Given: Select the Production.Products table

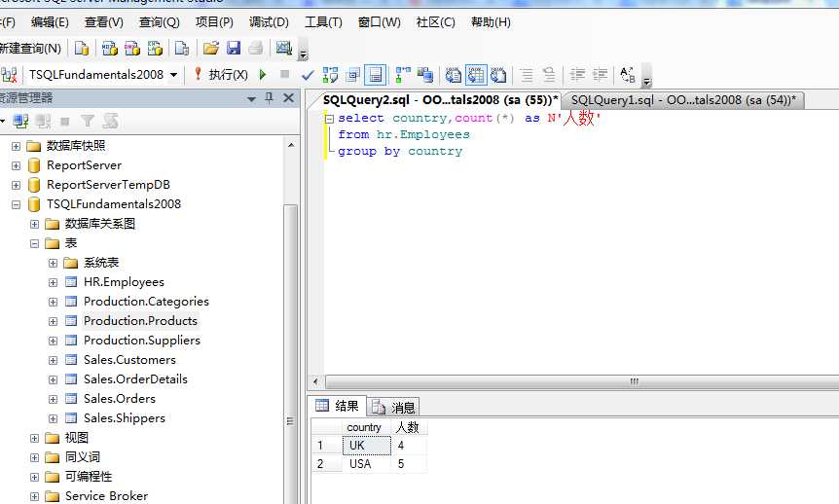Looking at the screenshot, I should click(x=140, y=321).
